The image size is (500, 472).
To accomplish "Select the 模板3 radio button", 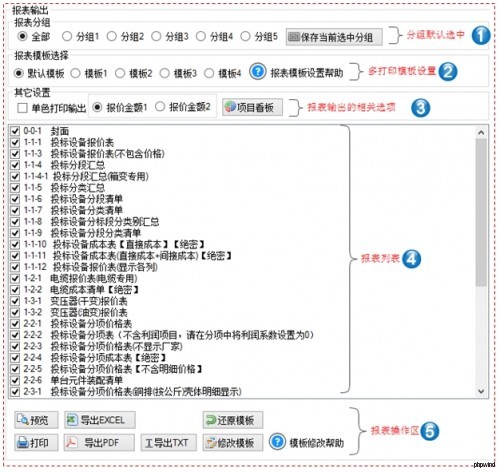I will (165, 73).
